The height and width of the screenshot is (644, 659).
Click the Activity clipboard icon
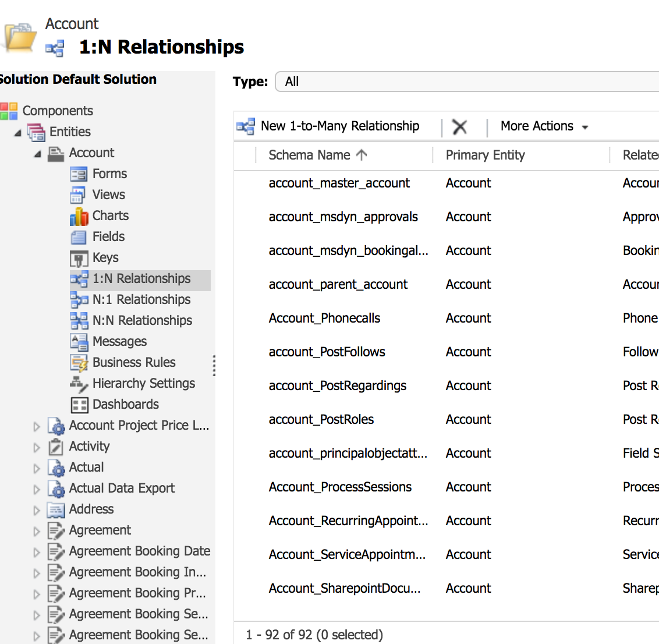click(55, 447)
